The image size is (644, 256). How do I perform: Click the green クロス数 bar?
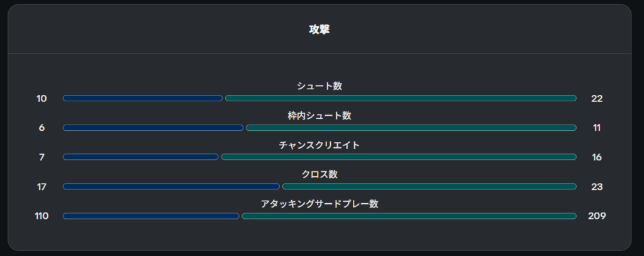(429, 187)
